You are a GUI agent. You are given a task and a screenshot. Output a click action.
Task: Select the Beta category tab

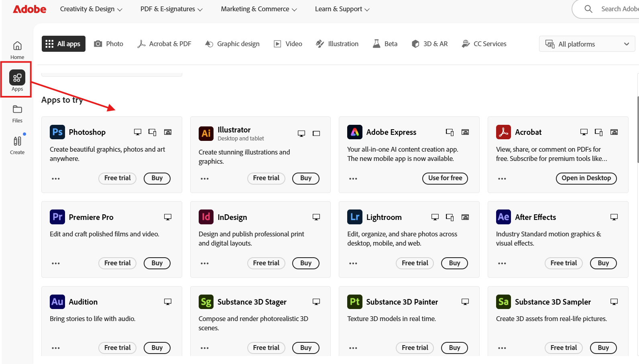point(385,44)
